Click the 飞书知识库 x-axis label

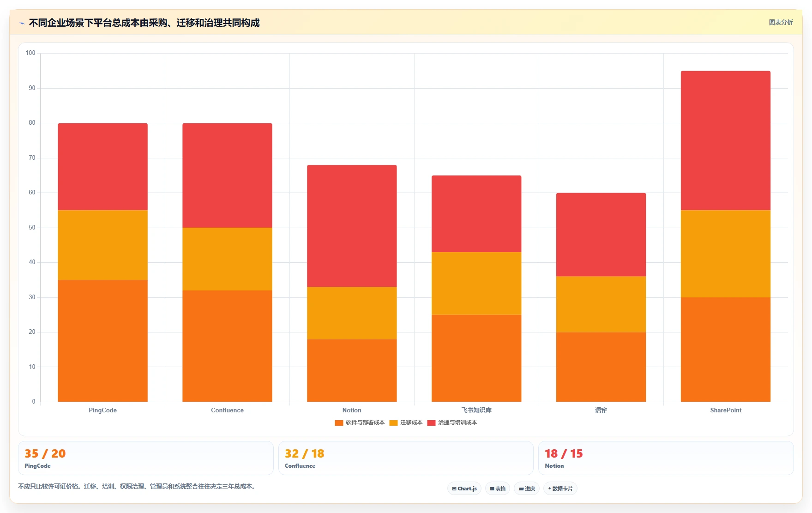pos(476,410)
